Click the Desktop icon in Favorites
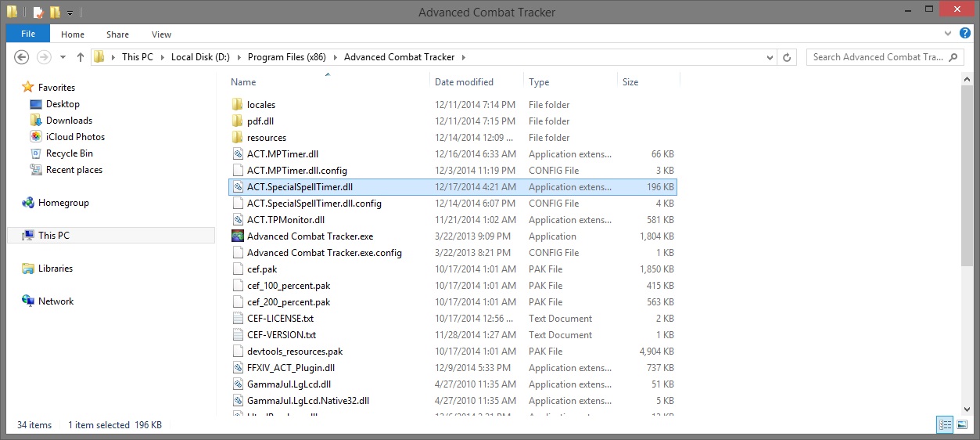980x440 pixels. coord(36,104)
